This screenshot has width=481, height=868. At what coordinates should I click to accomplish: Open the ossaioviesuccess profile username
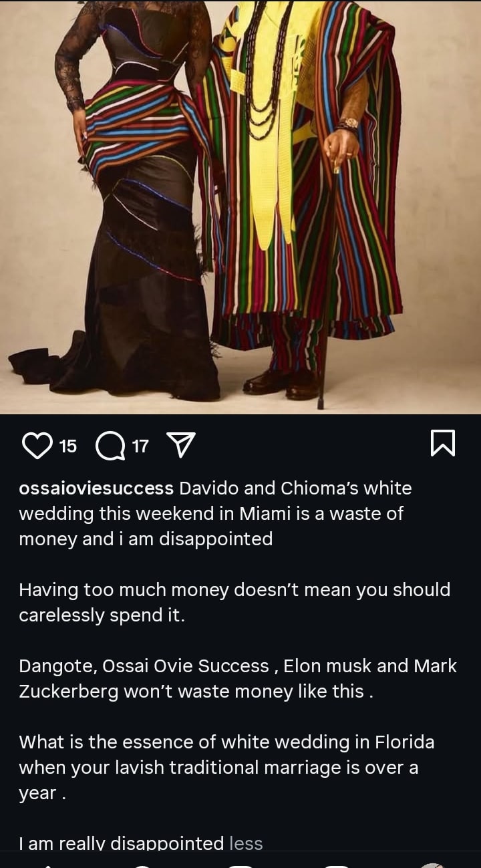point(96,488)
